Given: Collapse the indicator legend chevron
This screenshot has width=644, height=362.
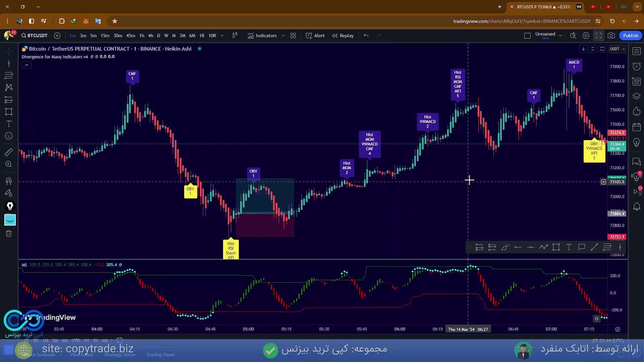Looking at the screenshot, I should [26, 65].
